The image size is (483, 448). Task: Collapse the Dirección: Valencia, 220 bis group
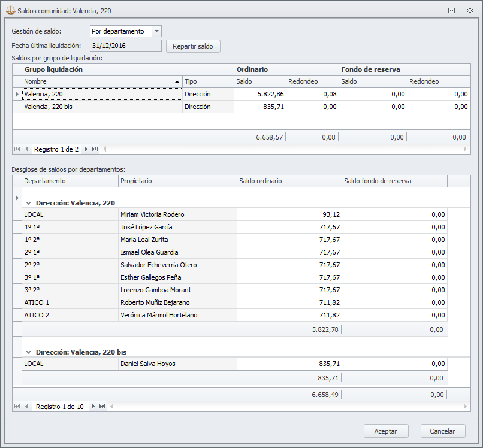(28, 352)
